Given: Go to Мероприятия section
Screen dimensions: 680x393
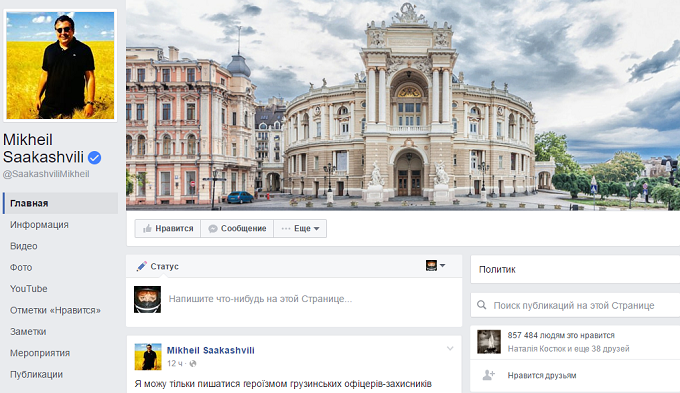Looking at the screenshot, I should pyautogui.click(x=40, y=353).
